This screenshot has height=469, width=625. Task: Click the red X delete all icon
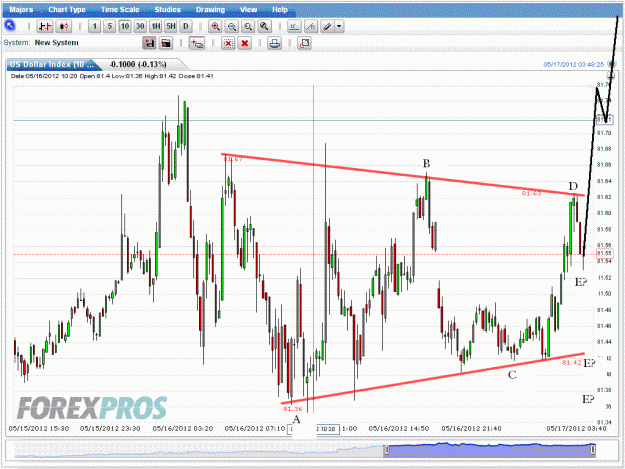pos(245,43)
